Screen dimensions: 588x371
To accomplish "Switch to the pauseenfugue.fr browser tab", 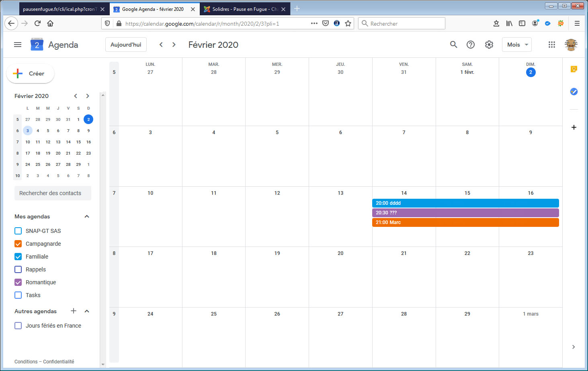I will click(59, 9).
